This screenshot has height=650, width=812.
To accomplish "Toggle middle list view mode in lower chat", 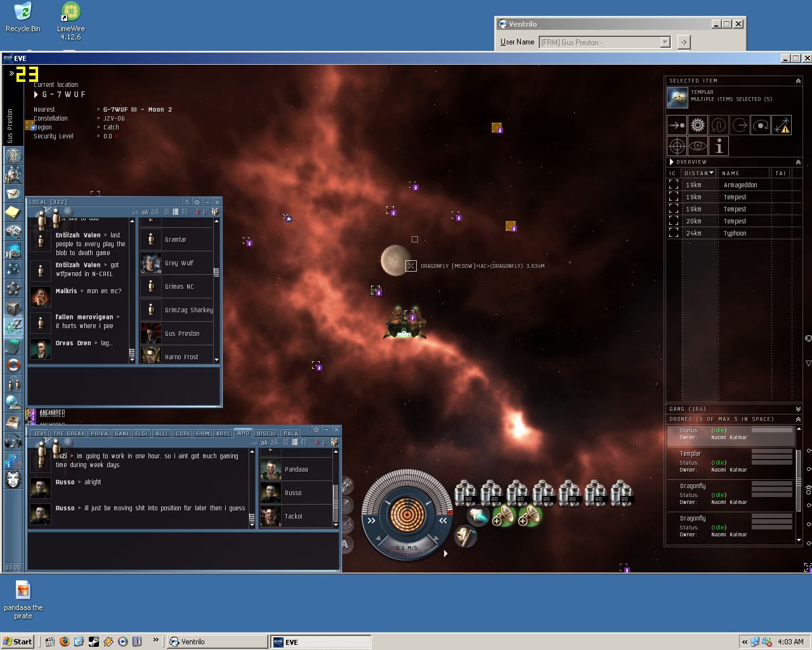I will tap(295, 442).
